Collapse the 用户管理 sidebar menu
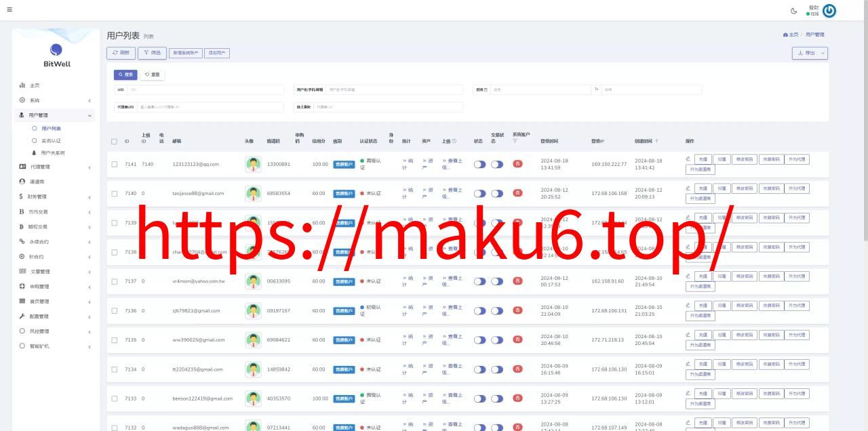 54,115
